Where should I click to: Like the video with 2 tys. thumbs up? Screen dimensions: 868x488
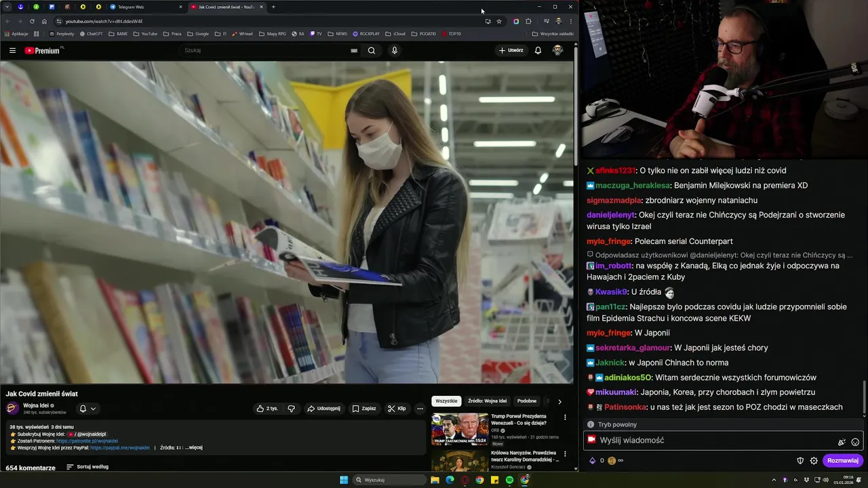(x=267, y=409)
